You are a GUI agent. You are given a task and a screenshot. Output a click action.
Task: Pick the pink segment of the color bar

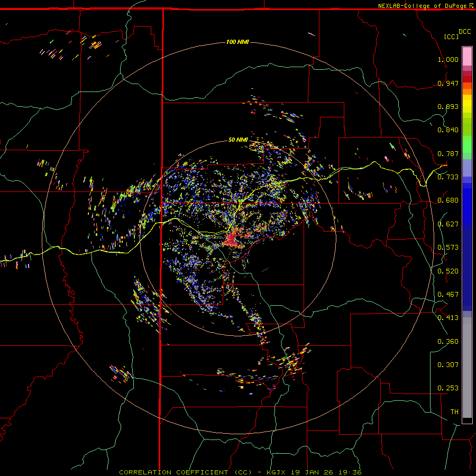click(467, 56)
